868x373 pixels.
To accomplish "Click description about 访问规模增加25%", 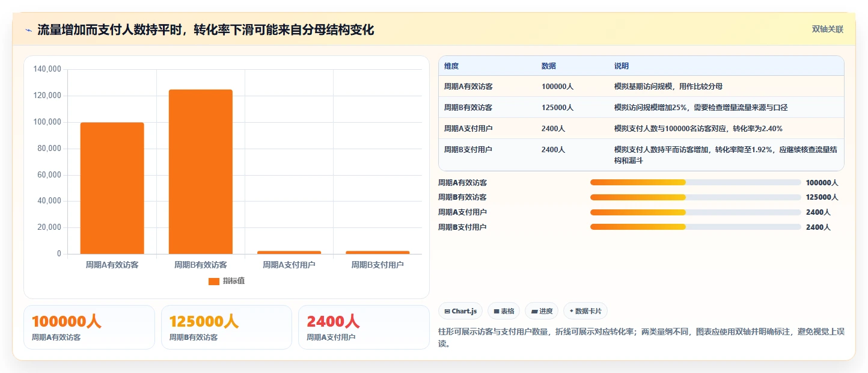I will click(x=701, y=108).
